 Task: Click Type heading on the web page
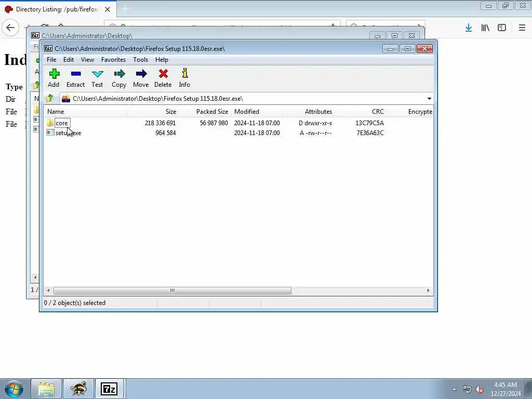pos(14,87)
